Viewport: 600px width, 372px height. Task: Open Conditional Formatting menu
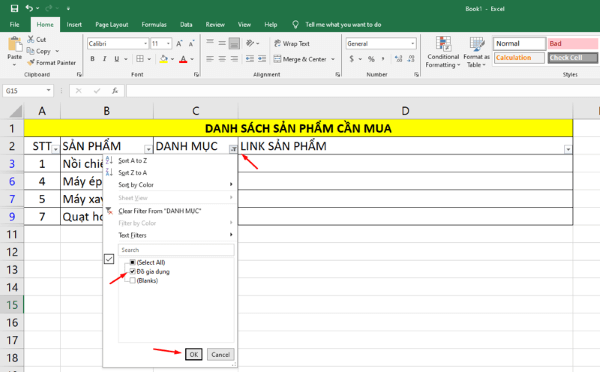pyautogui.click(x=443, y=52)
